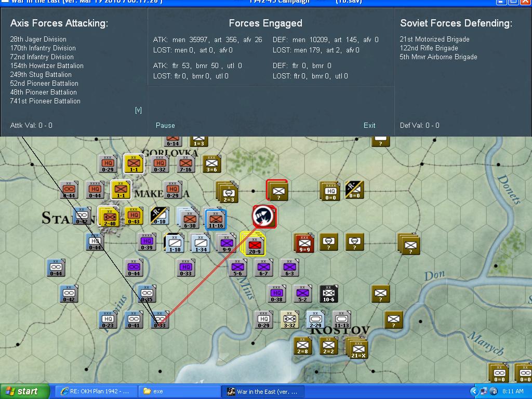The image size is (532, 399).
Task: Select the purple 0-44 motorized counter
Action: (x=134, y=268)
